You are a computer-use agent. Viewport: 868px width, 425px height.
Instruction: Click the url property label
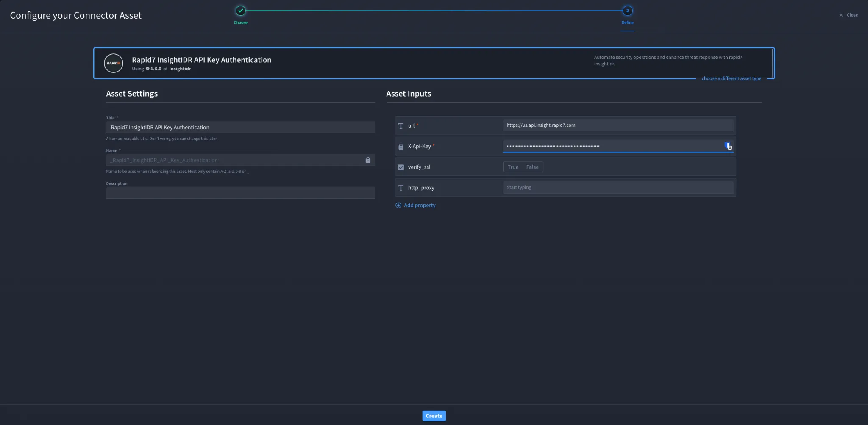411,125
